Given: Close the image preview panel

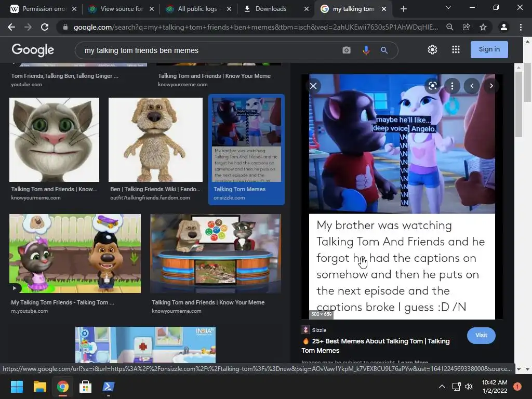Looking at the screenshot, I should pyautogui.click(x=313, y=86).
